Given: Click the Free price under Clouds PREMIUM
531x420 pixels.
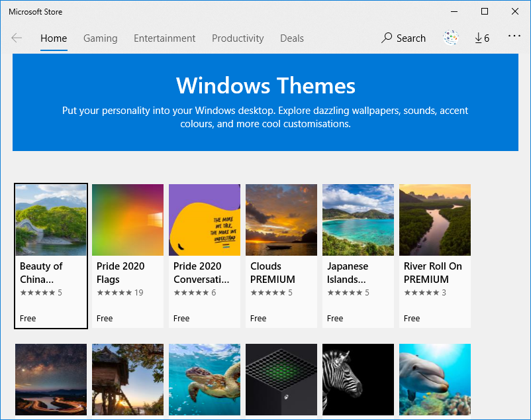Looking at the screenshot, I should pos(258,319).
